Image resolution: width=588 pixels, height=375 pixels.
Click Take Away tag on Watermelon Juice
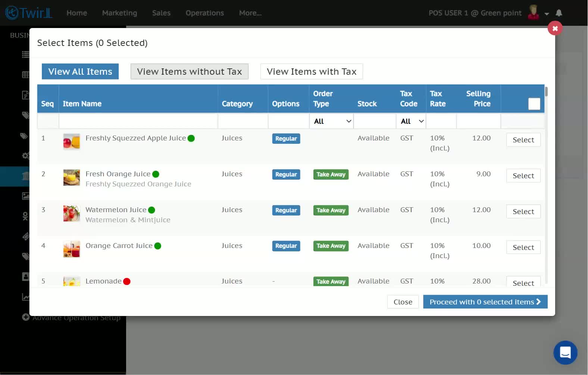331,210
